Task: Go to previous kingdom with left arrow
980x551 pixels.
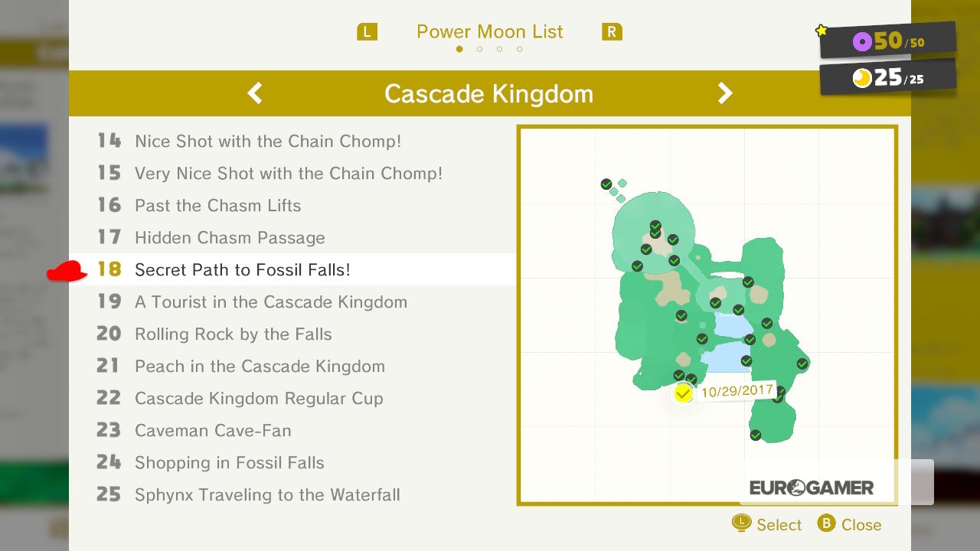Action: click(255, 93)
